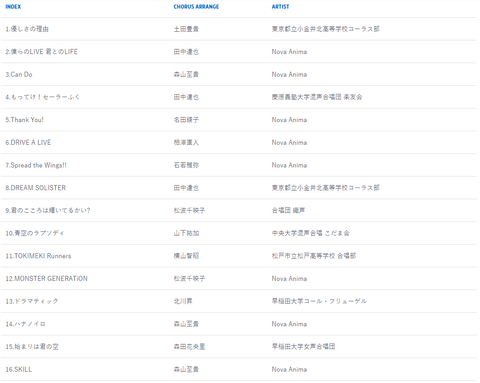Click the ARTIST column header

pyautogui.click(x=280, y=7)
